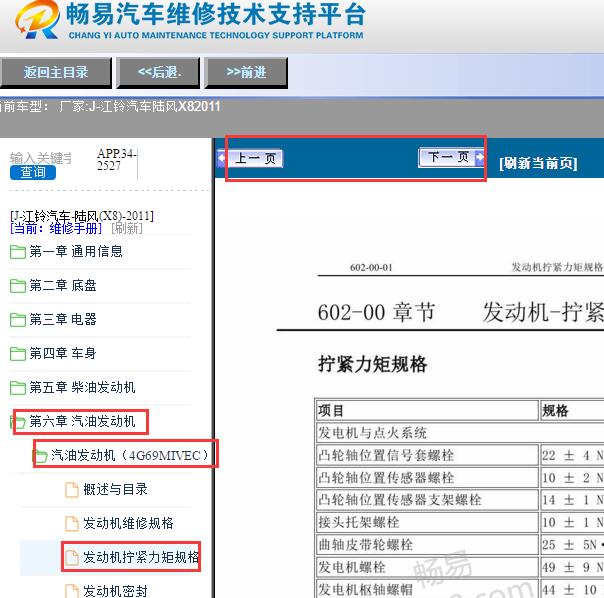The width and height of the screenshot is (604, 598).
Task: Click the 凸轮轴位置信号套螺栓 cell
Action: pyautogui.click(x=427, y=455)
